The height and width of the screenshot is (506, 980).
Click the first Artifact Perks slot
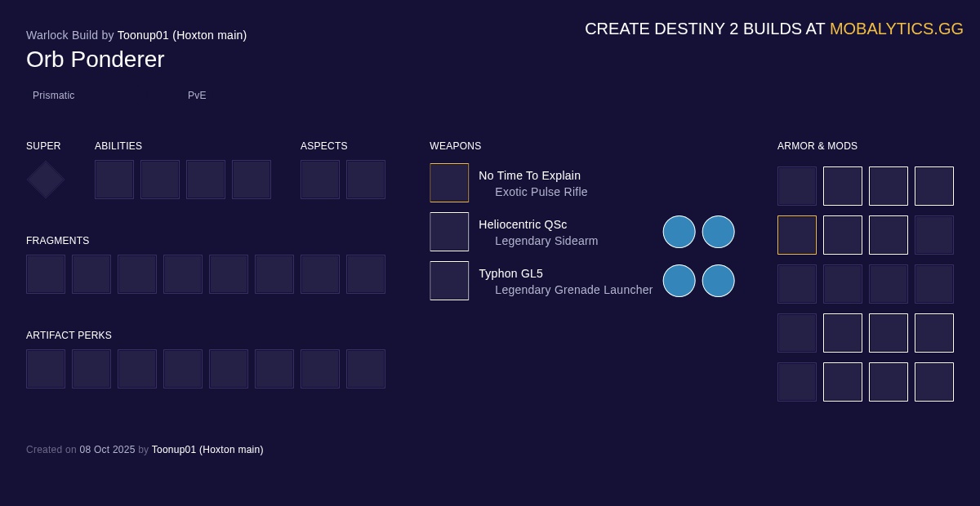(x=46, y=369)
